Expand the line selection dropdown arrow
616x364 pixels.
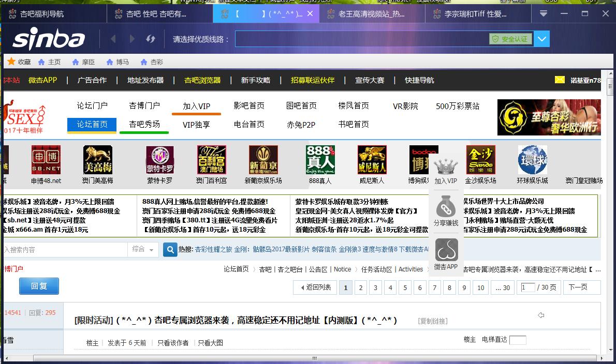coord(541,39)
